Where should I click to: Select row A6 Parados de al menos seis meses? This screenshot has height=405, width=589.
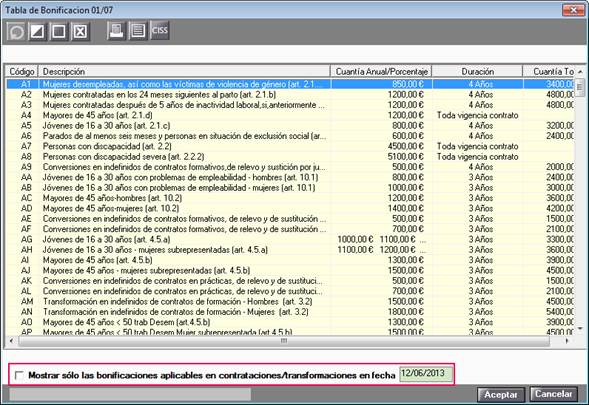click(x=290, y=136)
